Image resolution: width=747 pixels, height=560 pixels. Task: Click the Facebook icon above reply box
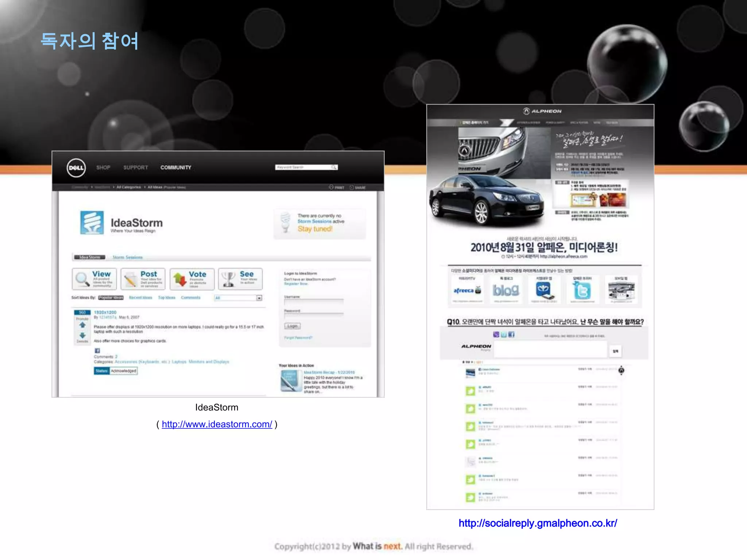tap(511, 334)
